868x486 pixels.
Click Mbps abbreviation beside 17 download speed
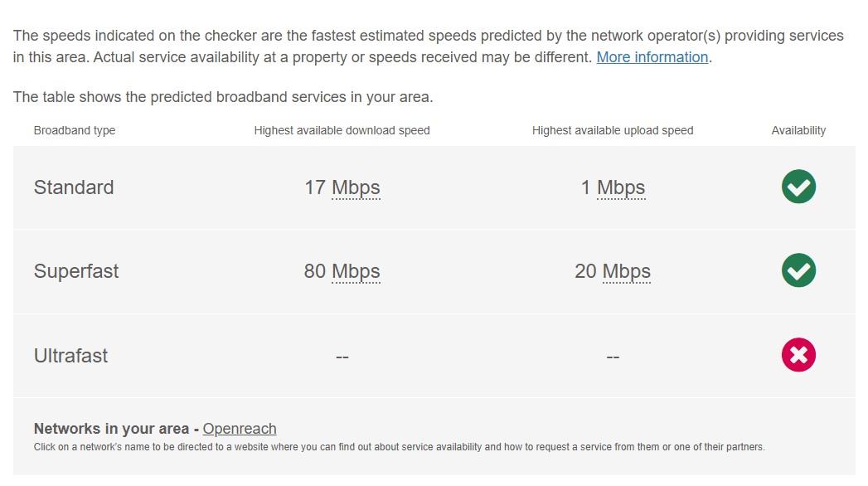pos(356,187)
